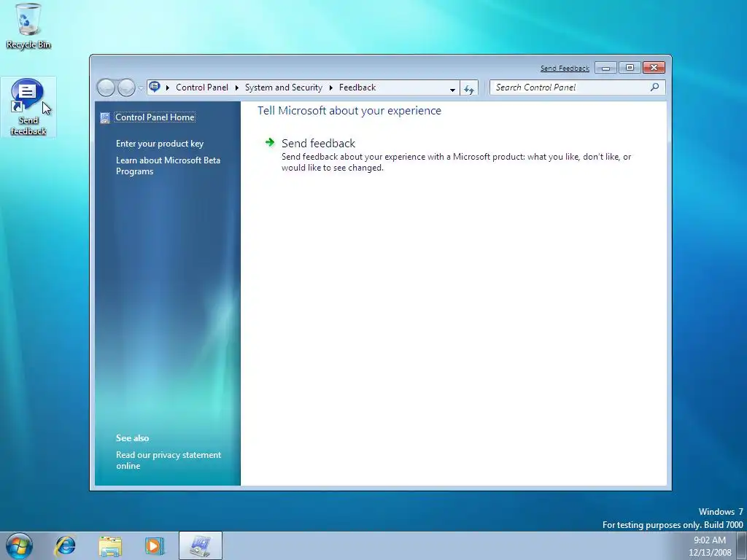Expand the arrow before Control Panel breadcrumb
Image resolution: width=747 pixels, height=560 pixels.
pos(168,87)
